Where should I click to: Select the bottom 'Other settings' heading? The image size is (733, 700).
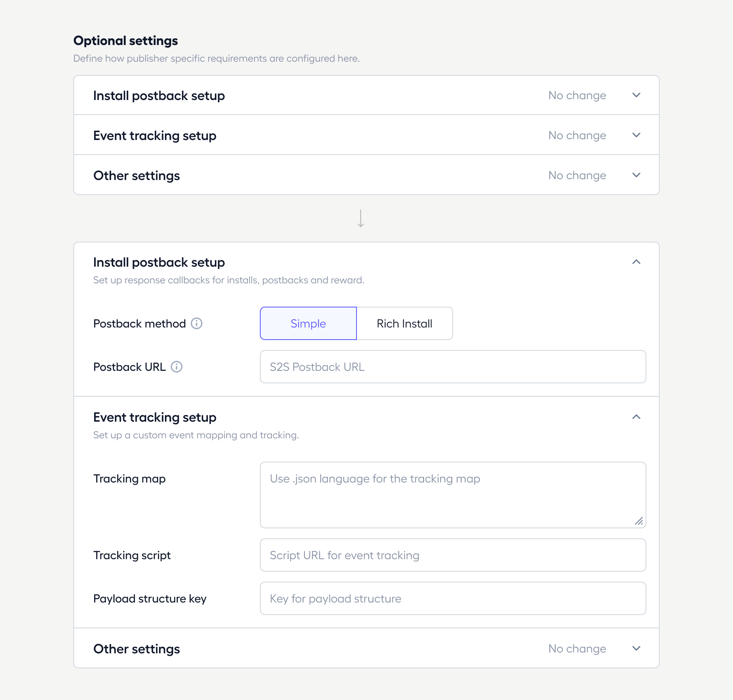[137, 649]
